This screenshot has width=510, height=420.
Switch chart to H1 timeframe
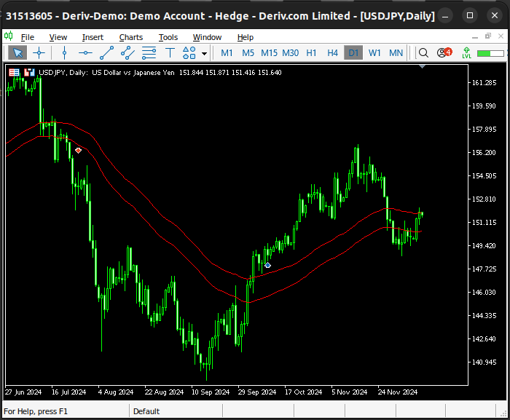pyautogui.click(x=311, y=52)
